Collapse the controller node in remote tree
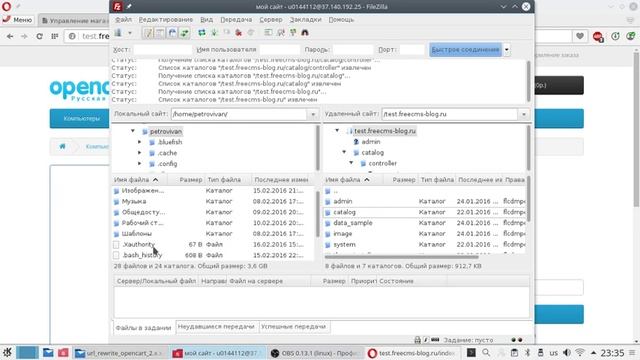The image size is (640, 360). coord(351,163)
